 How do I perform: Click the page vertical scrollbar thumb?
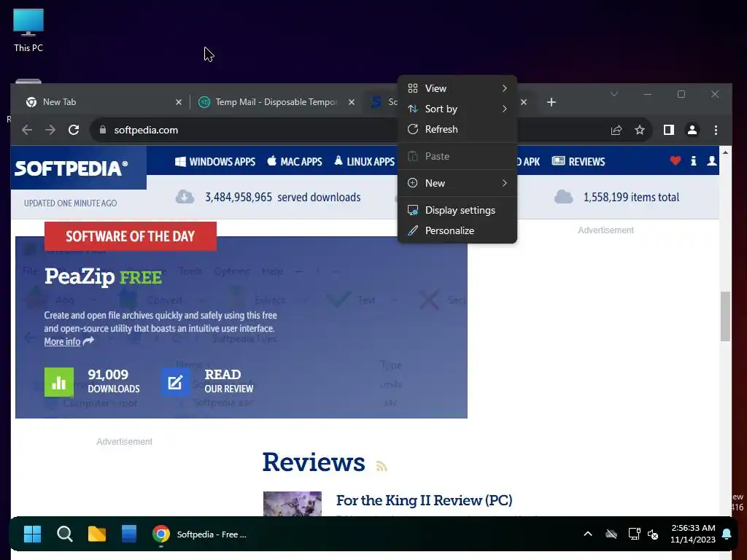[725, 316]
